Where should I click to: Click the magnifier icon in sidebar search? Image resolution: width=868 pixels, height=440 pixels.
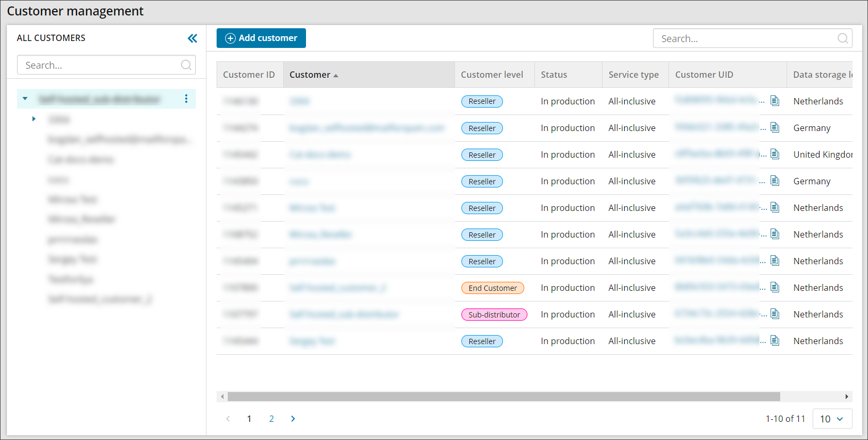click(186, 65)
